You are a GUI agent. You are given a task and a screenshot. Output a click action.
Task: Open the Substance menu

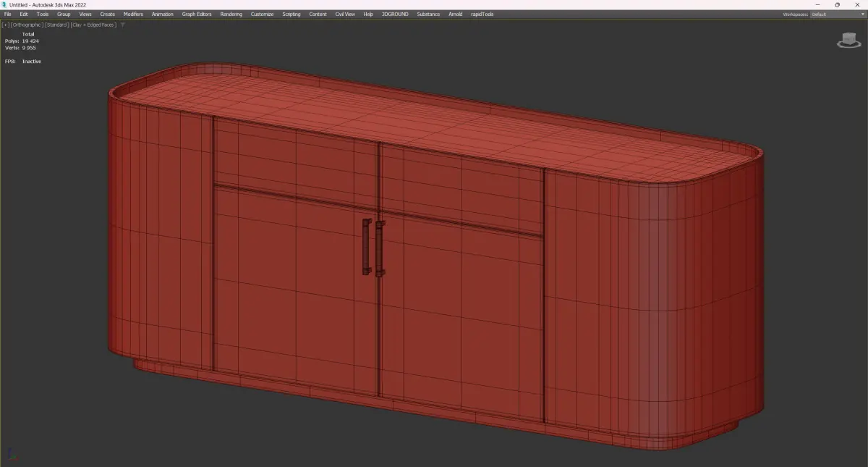coord(428,14)
